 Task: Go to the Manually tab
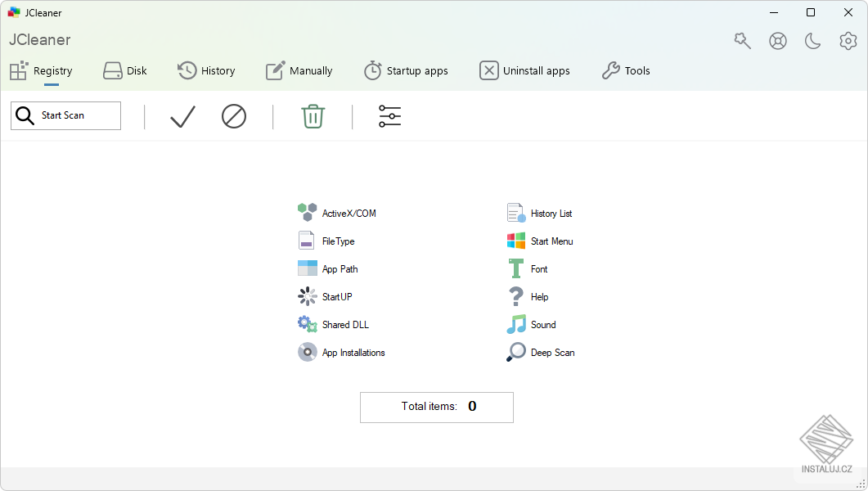(x=299, y=71)
